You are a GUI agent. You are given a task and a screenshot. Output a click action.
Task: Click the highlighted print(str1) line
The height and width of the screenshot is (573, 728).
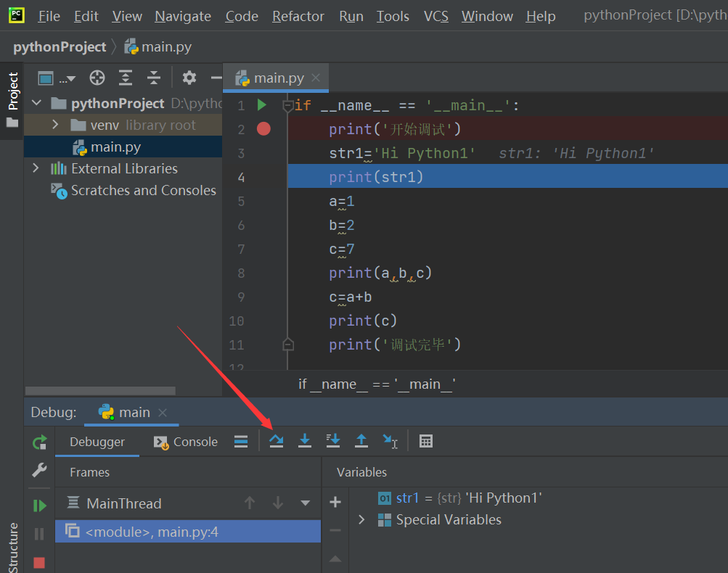[x=507, y=177]
